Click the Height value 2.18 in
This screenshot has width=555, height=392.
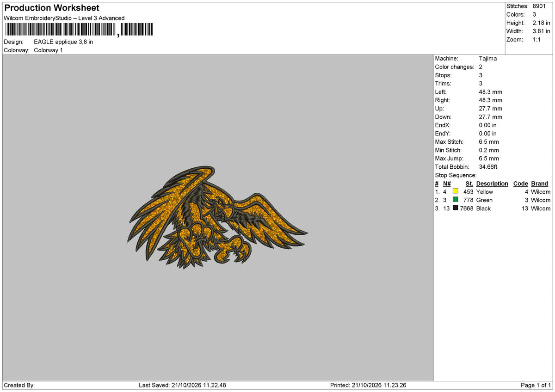tap(542, 23)
